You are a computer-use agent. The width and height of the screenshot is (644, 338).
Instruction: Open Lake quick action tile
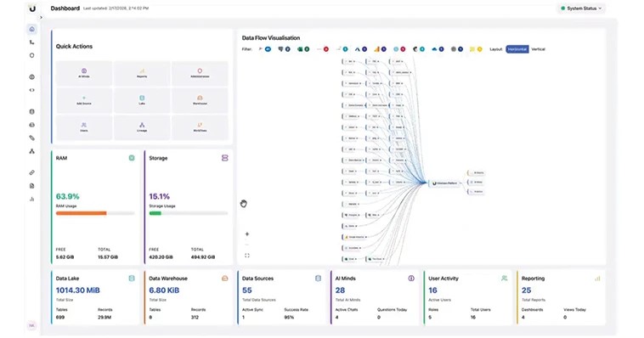click(x=142, y=100)
